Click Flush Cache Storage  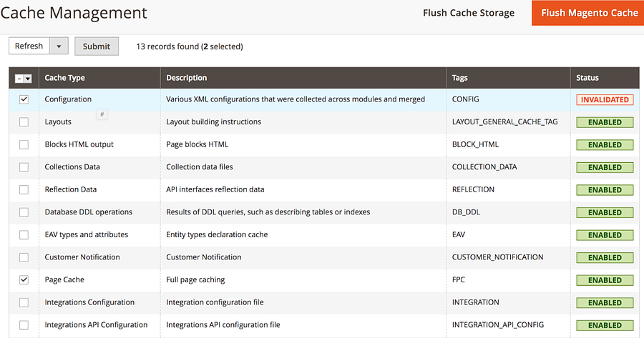(468, 13)
